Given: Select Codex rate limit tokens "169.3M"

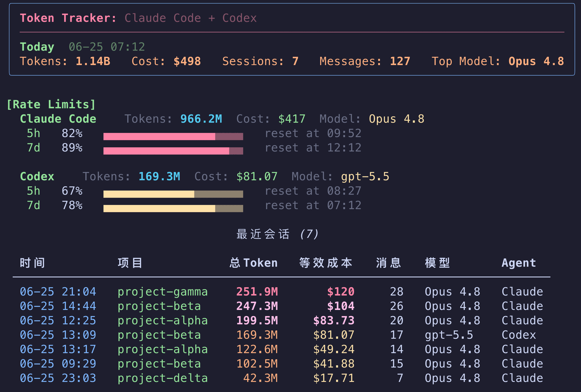Looking at the screenshot, I should click(x=159, y=176).
